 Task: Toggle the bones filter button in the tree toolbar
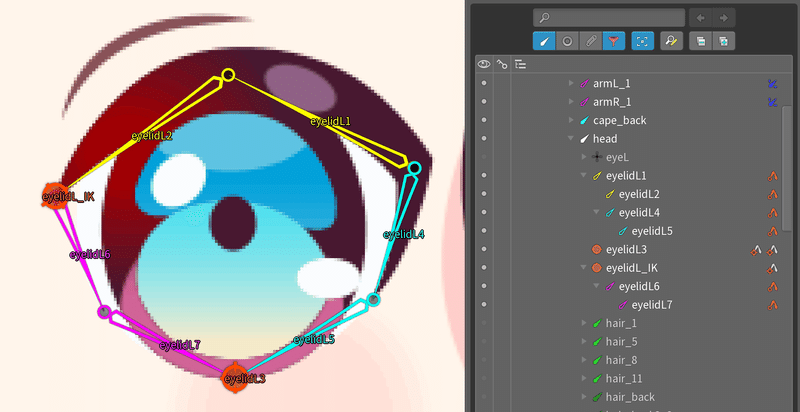544,41
